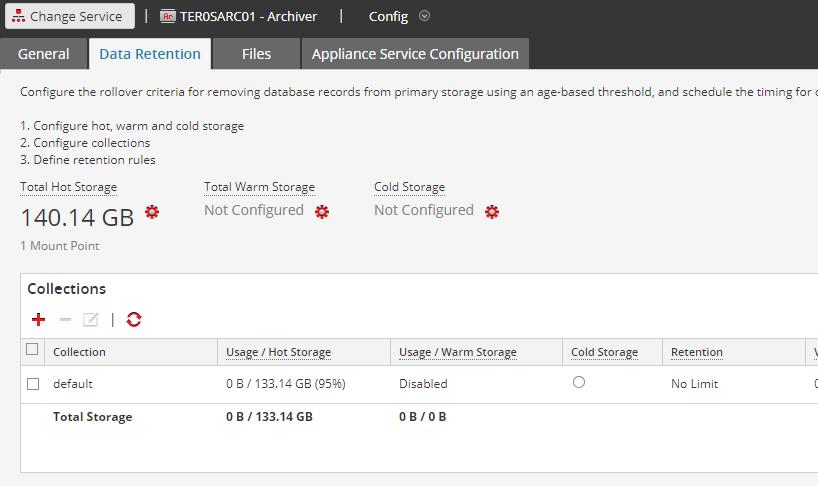Refresh the Collections list
Image resolution: width=818 pixels, height=486 pixels.
pos(134,320)
